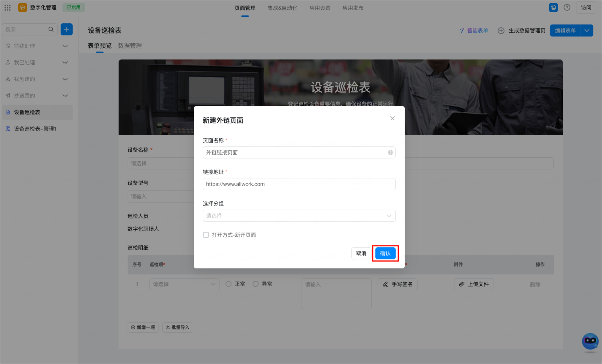Open the 应用发布 tab
This screenshot has width=602, height=364.
tap(353, 8)
